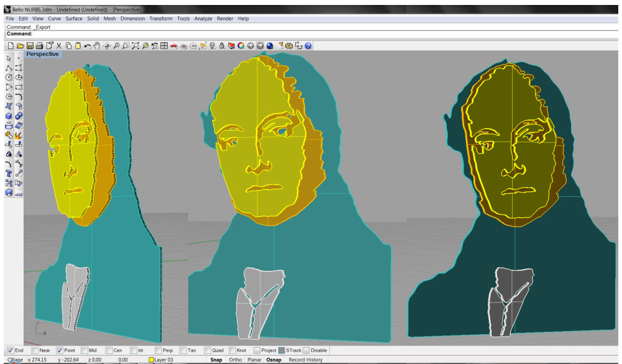The height and width of the screenshot is (364, 622).
Task: Open the Solid menu
Action: coord(93,19)
